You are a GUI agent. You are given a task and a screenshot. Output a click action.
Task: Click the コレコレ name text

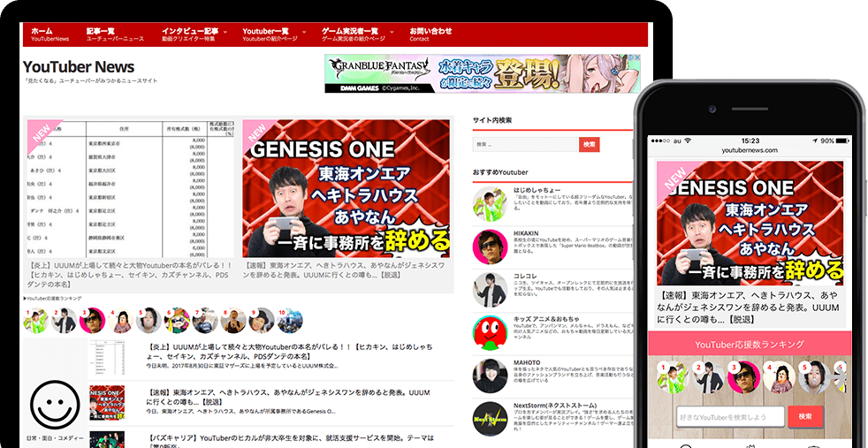[525, 277]
